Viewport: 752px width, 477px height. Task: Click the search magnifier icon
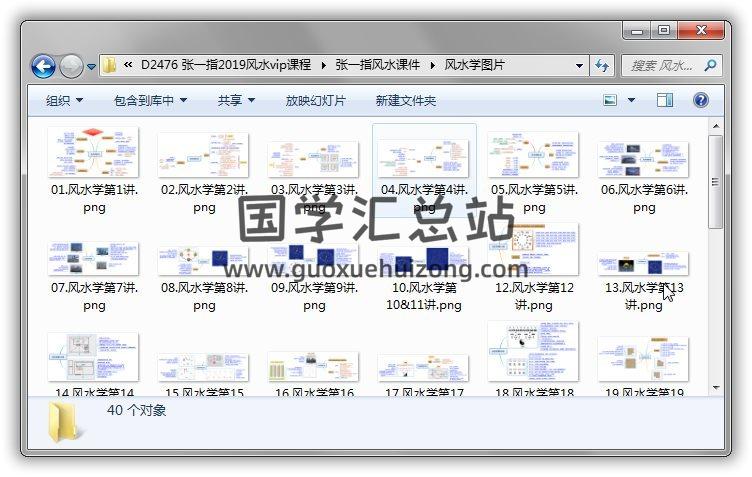coord(710,66)
